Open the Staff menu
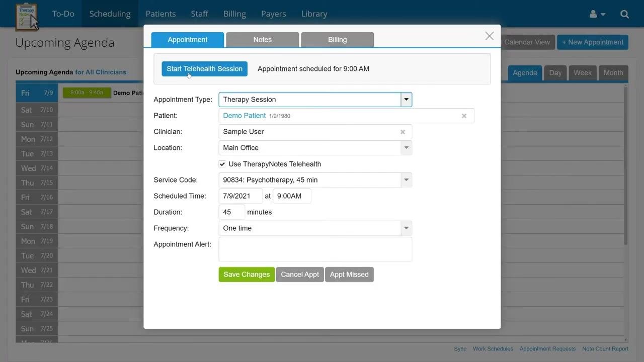The width and height of the screenshot is (644, 362). pyautogui.click(x=199, y=14)
